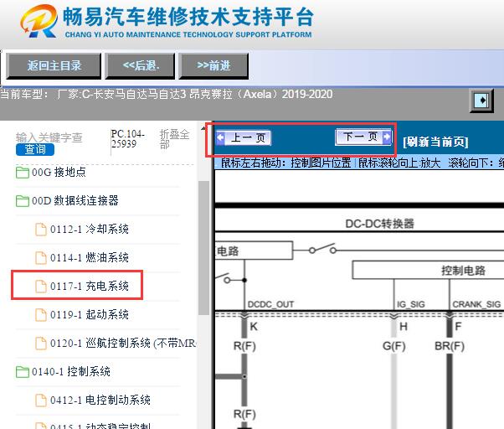Click the blue 查询 search button

click(35, 149)
